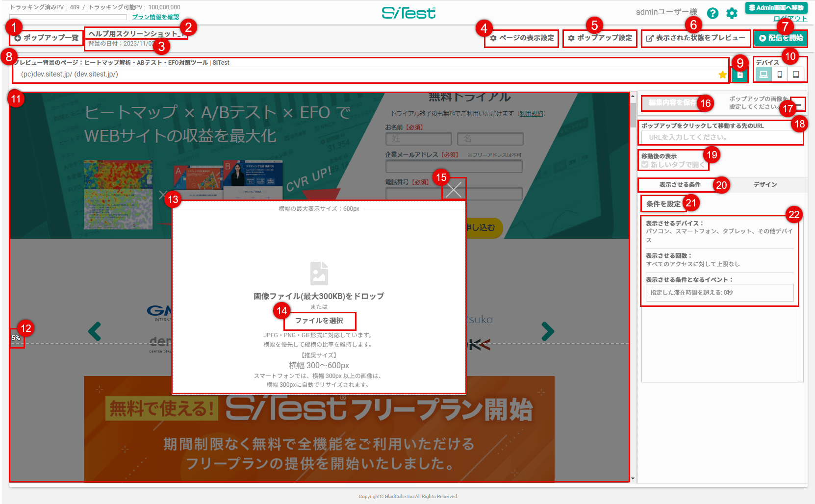Image resolution: width=815 pixels, height=504 pixels.
Task: Click the ヘルプ用スクリーンショット popup name
Action: point(136,34)
